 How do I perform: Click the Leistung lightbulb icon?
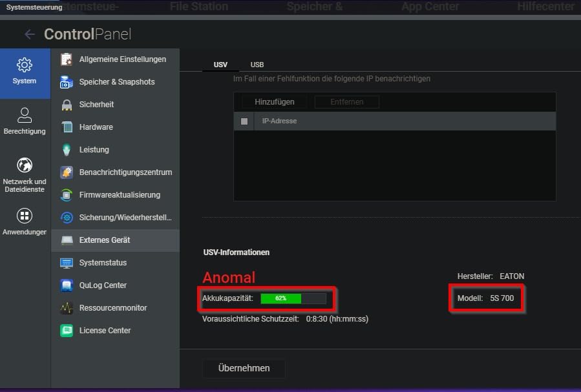[x=67, y=150]
